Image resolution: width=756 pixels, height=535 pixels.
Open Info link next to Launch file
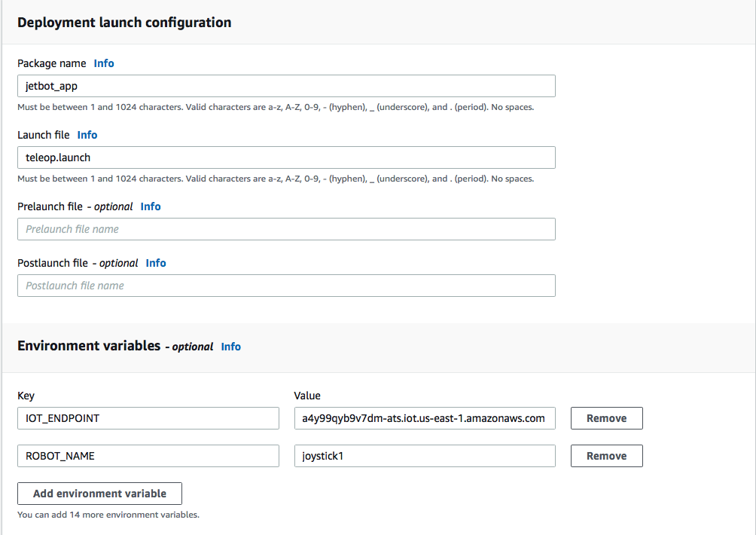tap(87, 135)
